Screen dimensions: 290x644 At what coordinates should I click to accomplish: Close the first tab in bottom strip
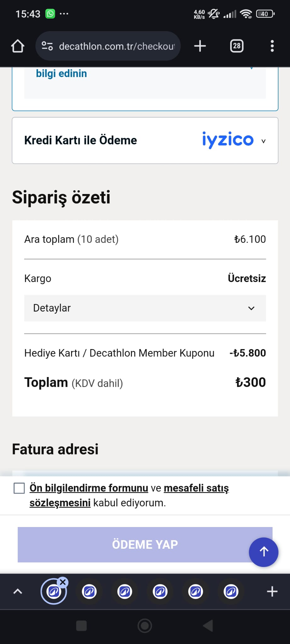tap(63, 582)
